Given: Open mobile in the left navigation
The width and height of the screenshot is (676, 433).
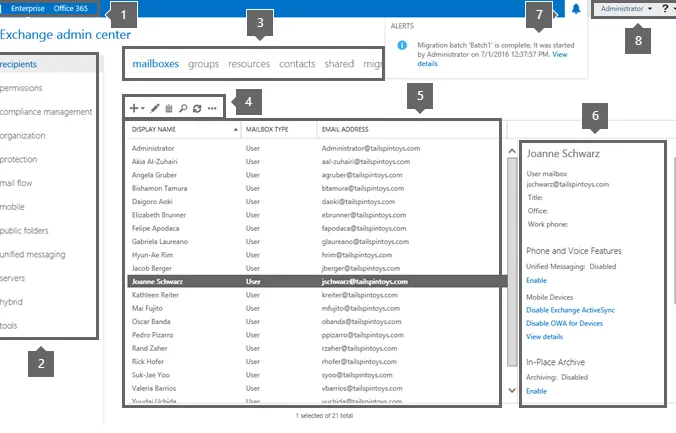Looking at the screenshot, I should pos(12,207).
